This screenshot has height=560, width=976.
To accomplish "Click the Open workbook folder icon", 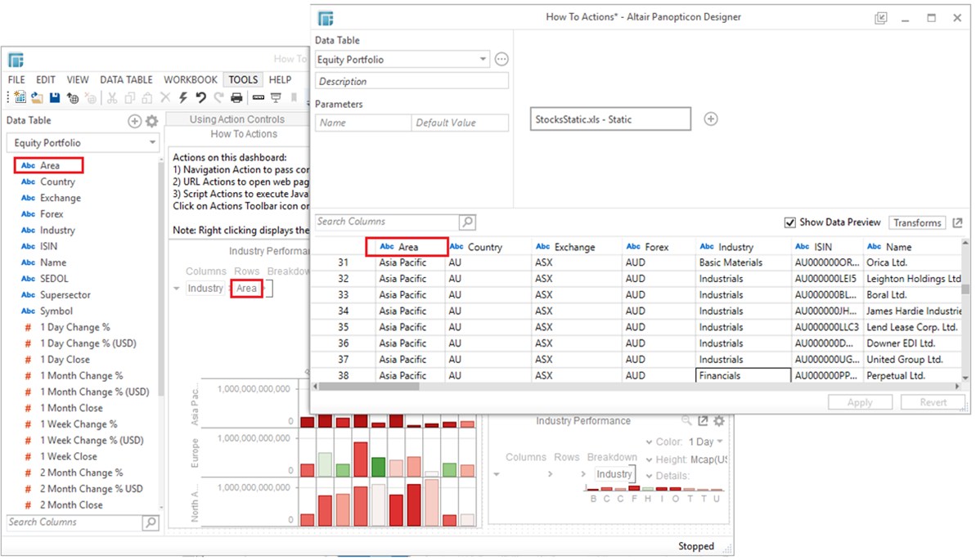I will point(37,98).
